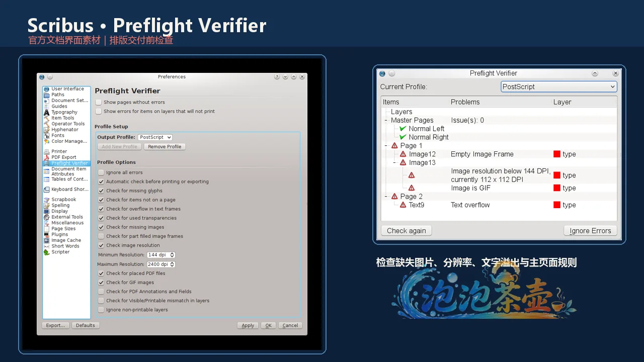This screenshot has width=644, height=362.
Task: Select the Hyphenator icon
Action: [47, 130]
